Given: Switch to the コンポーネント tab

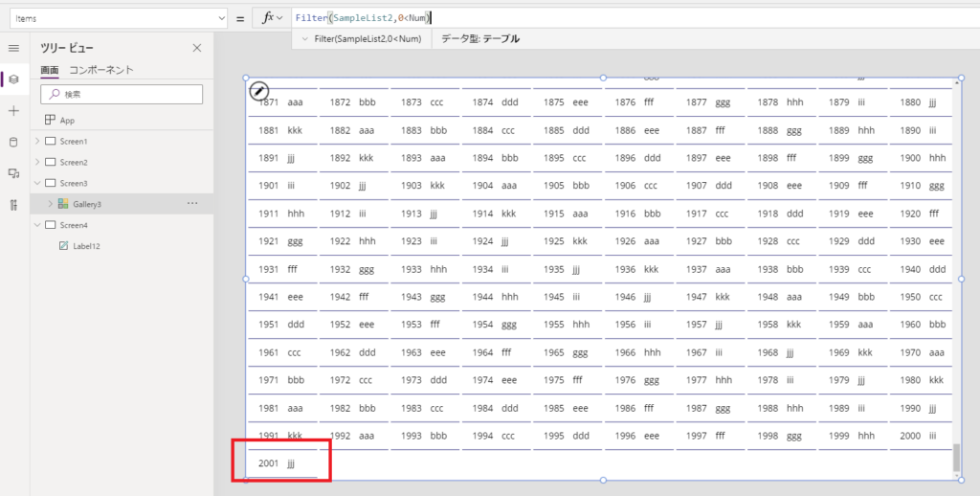Looking at the screenshot, I should pos(101,70).
